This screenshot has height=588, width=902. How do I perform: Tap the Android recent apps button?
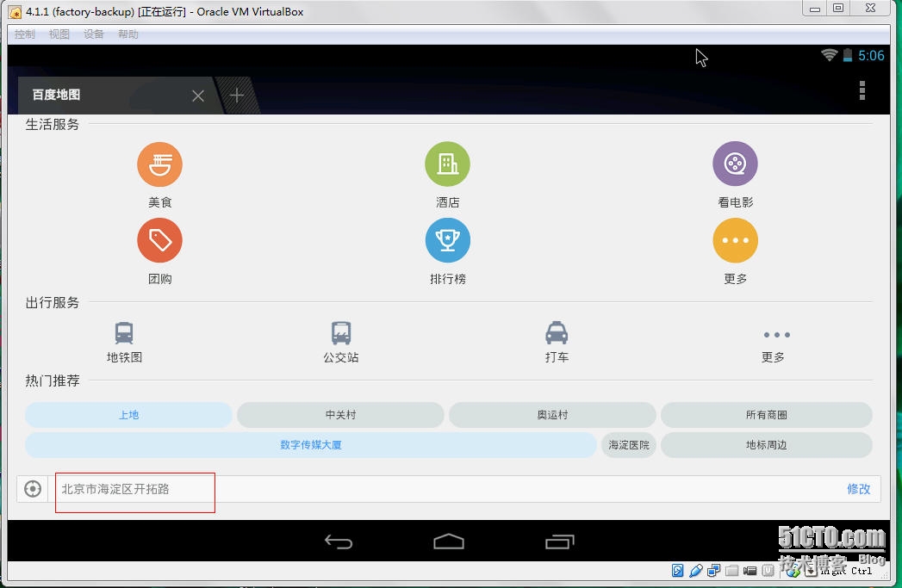pos(560,542)
